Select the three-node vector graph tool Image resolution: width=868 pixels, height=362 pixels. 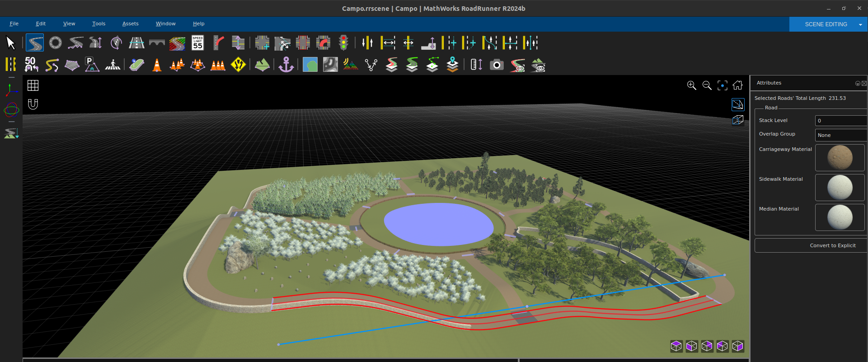pos(371,65)
